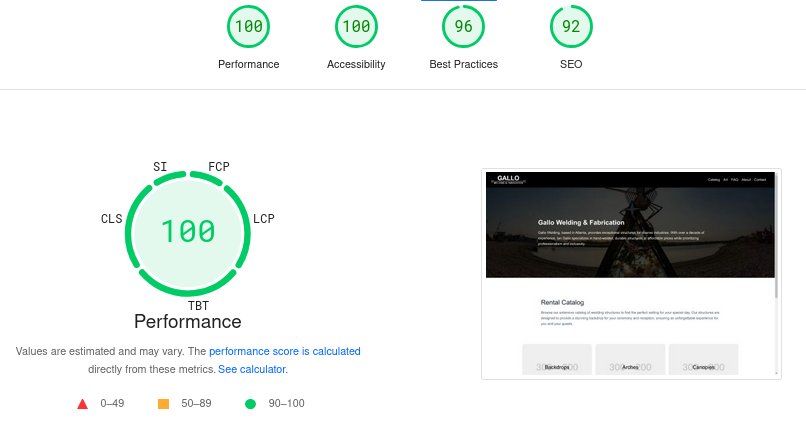Click the Best Practices score gauge
Viewport: 806px width, 421px height.
click(x=463, y=26)
